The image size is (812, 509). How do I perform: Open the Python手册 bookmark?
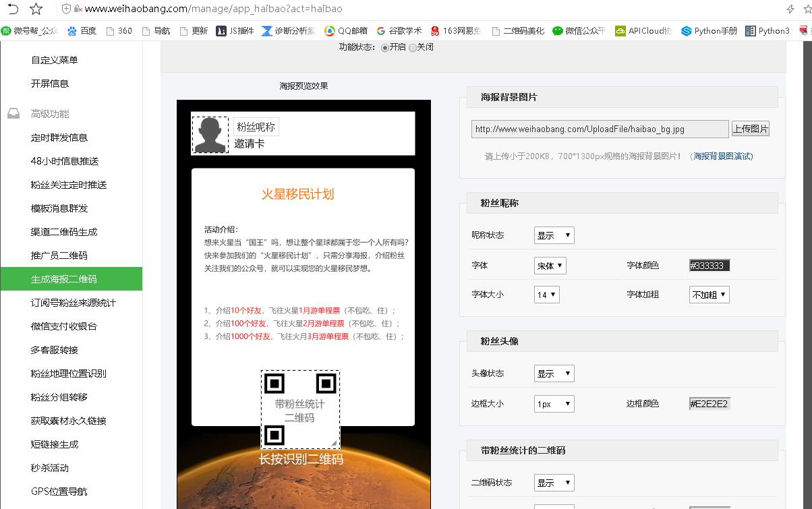pyautogui.click(x=709, y=30)
